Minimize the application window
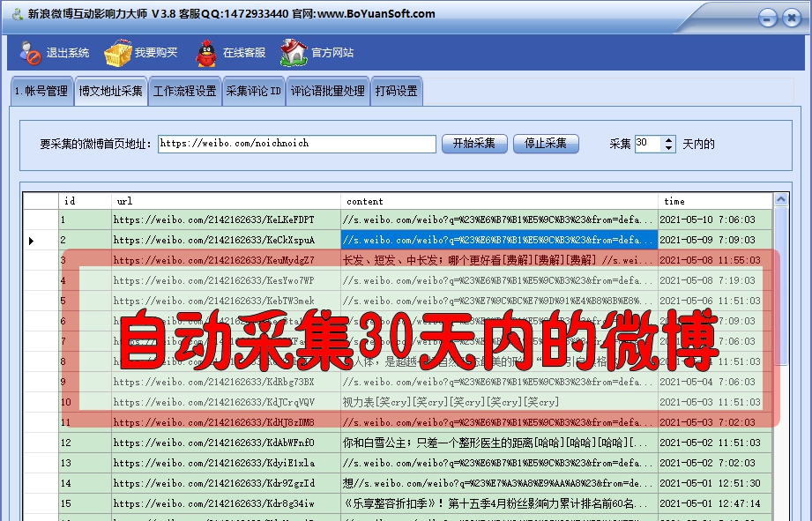 point(767,19)
